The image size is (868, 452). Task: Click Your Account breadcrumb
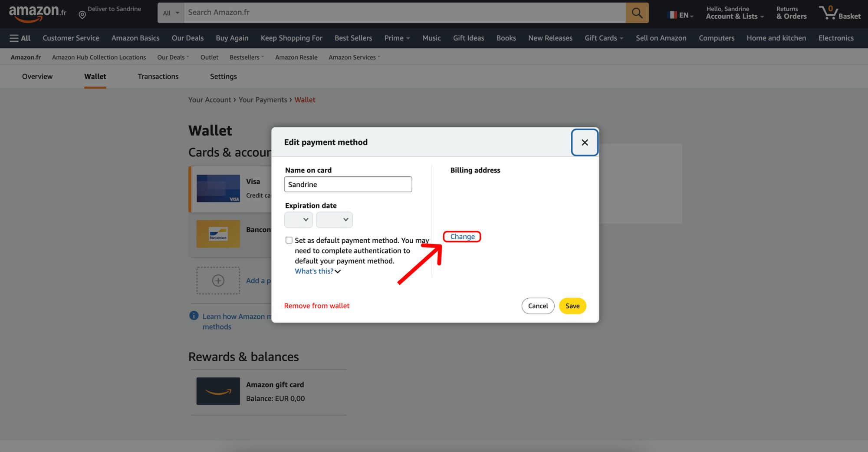tap(210, 100)
